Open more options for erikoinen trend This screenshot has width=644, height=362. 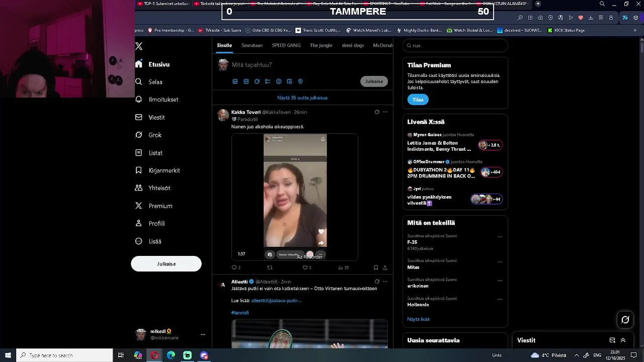point(500,281)
